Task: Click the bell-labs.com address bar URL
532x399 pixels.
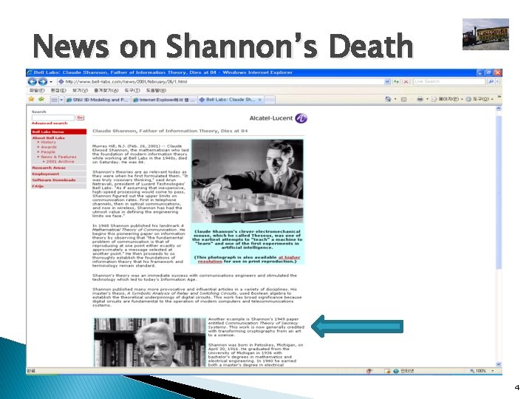Action: [126, 82]
